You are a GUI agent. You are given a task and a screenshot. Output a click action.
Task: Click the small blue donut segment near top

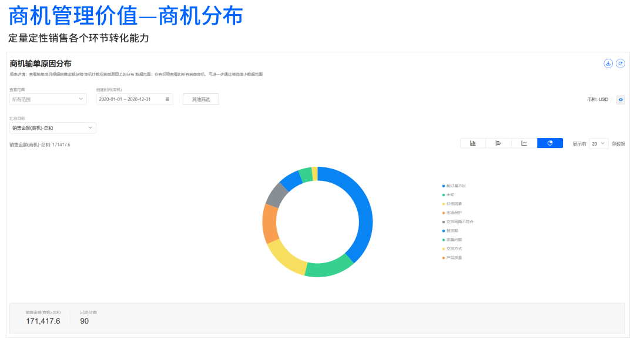pos(291,180)
